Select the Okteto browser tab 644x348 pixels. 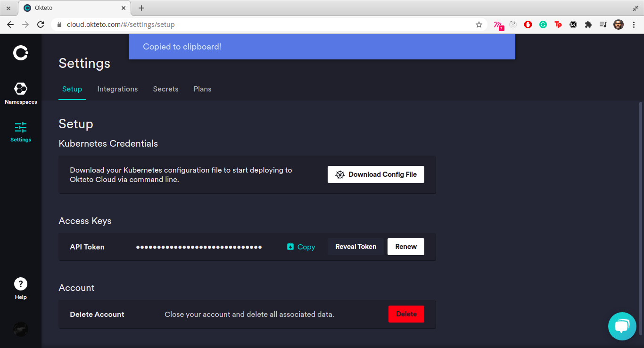coord(74,8)
